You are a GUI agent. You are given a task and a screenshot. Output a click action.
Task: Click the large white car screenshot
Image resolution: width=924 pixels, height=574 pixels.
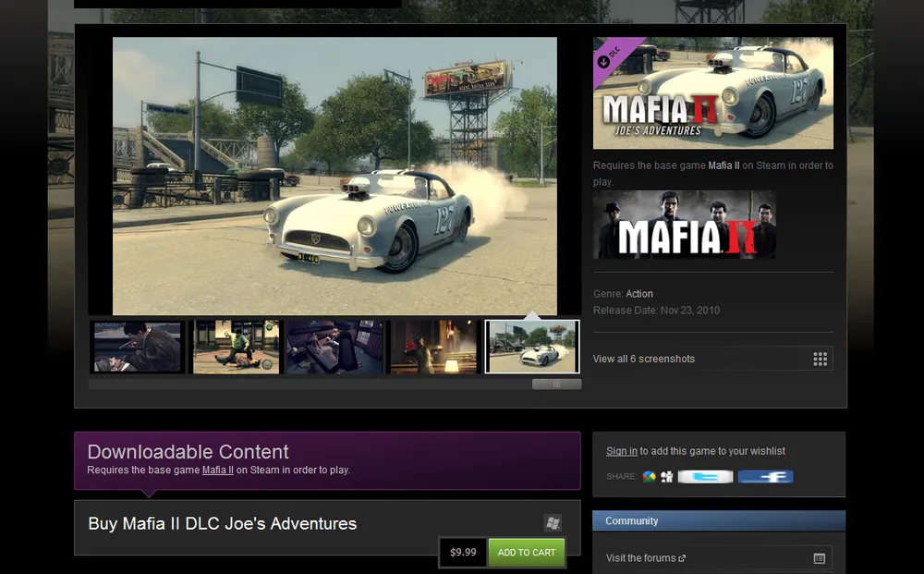tap(334, 177)
